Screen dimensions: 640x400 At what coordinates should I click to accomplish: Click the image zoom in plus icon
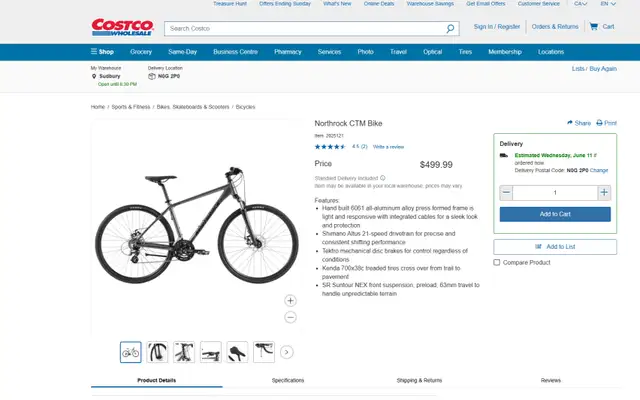(290, 301)
